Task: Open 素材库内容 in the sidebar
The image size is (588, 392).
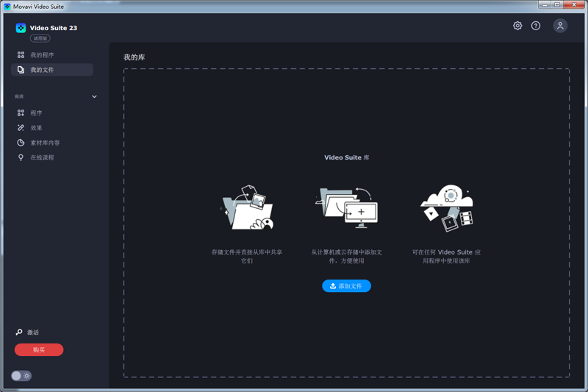Action: tap(45, 143)
